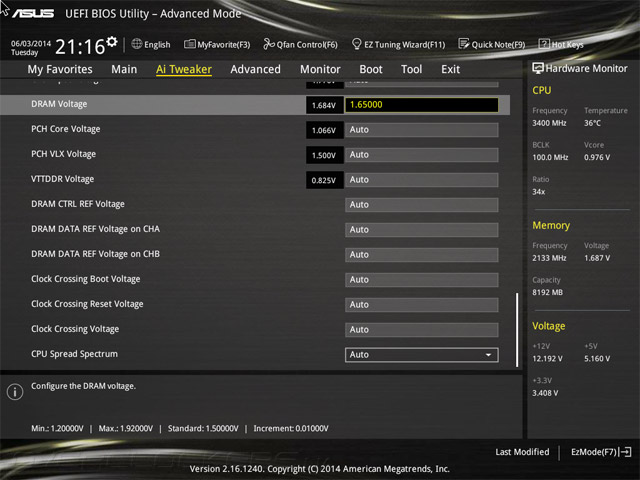Click the DRAM Voltage 1.65000 input field

(x=422, y=105)
